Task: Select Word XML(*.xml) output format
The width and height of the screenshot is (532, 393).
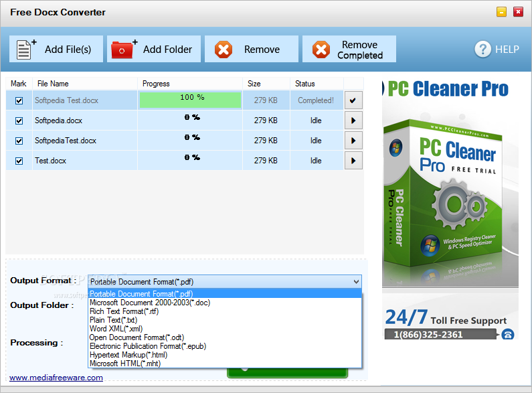Action: click(x=225, y=329)
